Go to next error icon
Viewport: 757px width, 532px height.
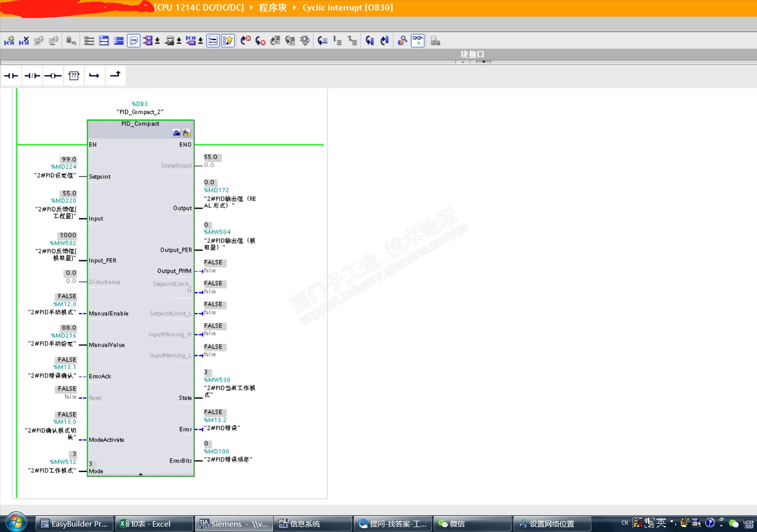260,41
